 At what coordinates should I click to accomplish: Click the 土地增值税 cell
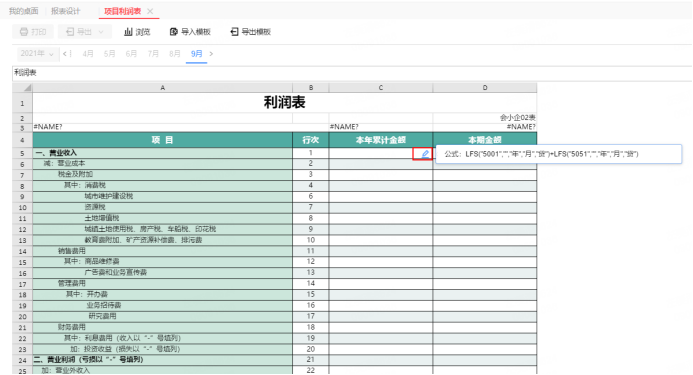pyautogui.click(x=163, y=218)
